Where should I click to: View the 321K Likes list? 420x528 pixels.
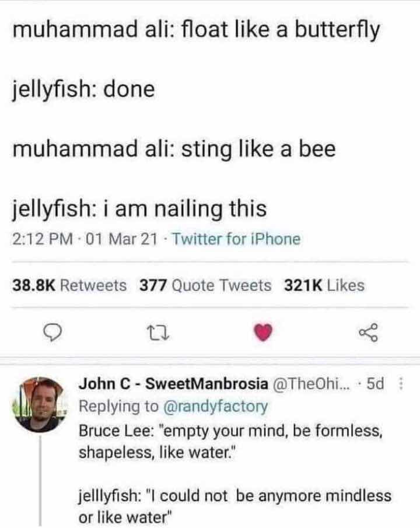point(324,285)
